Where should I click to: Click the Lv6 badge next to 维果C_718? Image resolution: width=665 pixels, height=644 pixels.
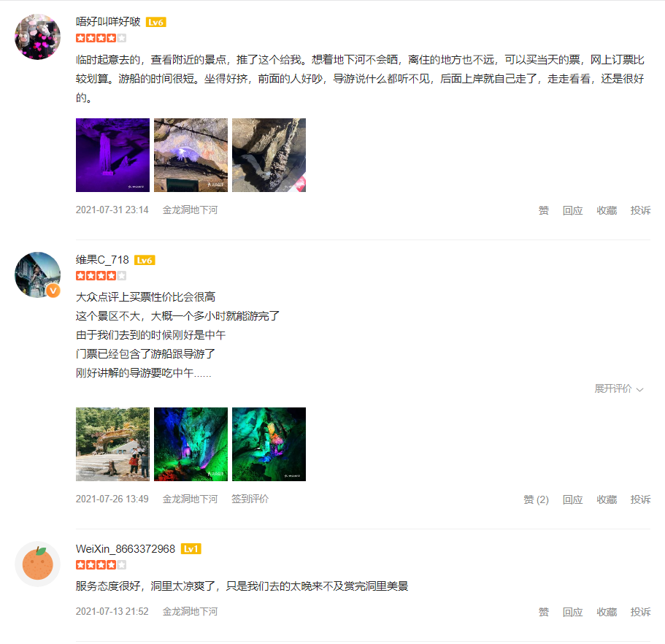coord(145,260)
